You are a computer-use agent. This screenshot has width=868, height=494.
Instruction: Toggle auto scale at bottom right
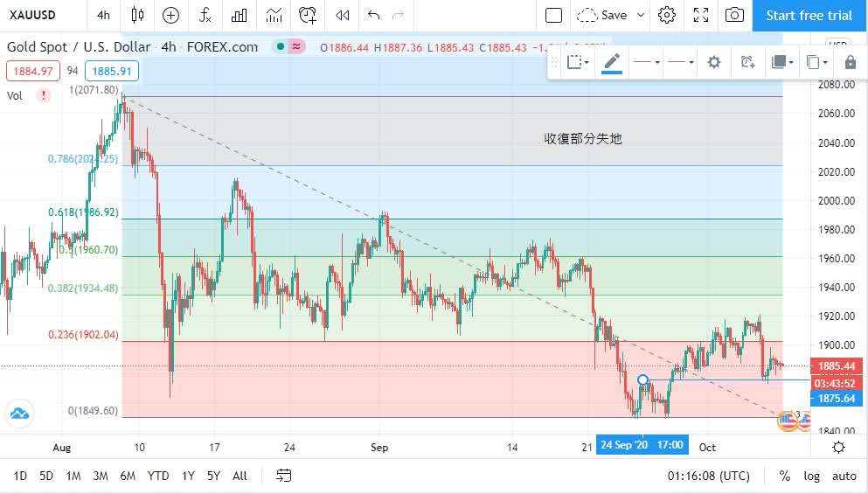844,476
